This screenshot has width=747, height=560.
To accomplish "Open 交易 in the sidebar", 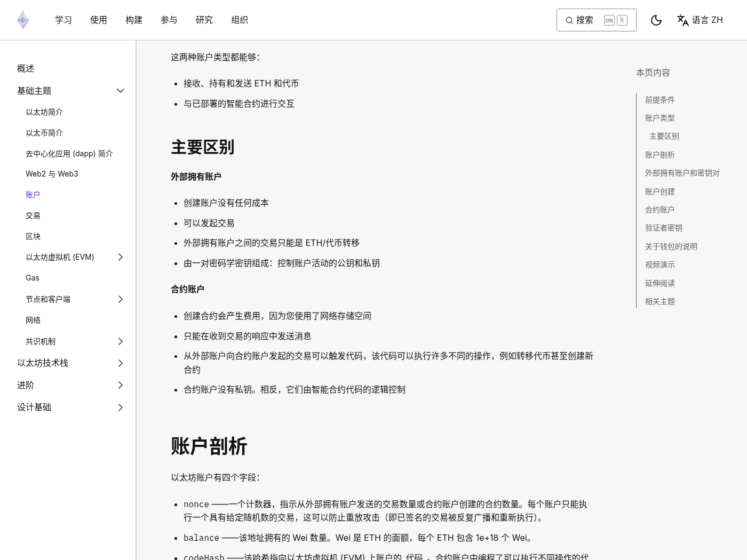I will [x=33, y=215].
